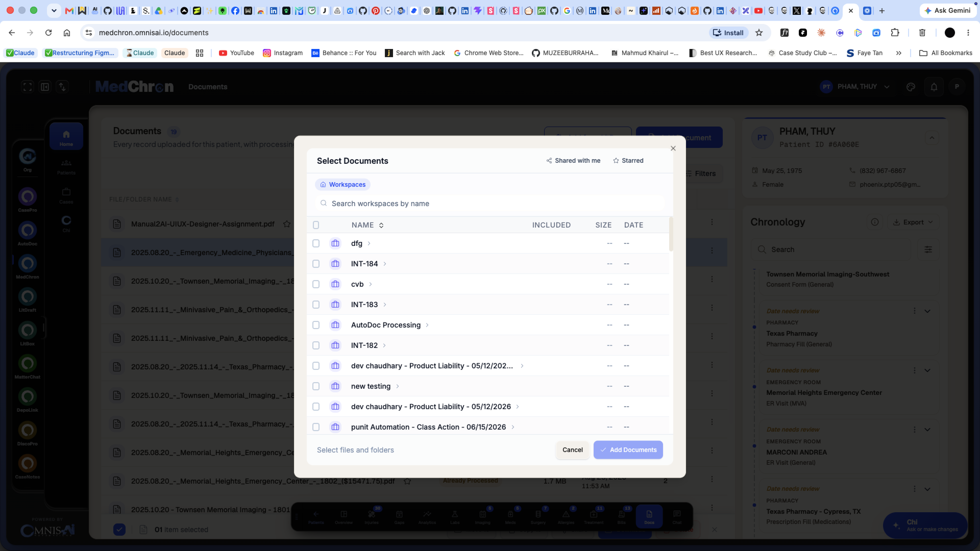Toggle the sidebar panel layout icon
Viewport: 980px width, 551px height.
45,87
